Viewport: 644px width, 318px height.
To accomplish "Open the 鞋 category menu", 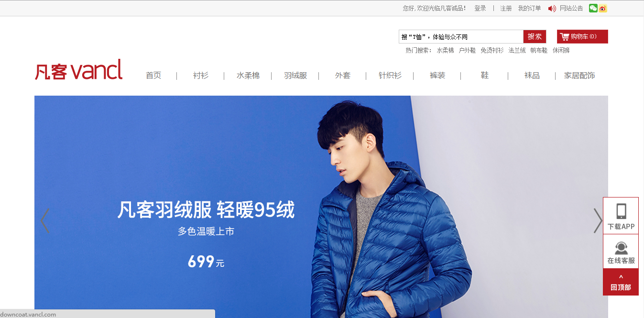I will point(485,76).
